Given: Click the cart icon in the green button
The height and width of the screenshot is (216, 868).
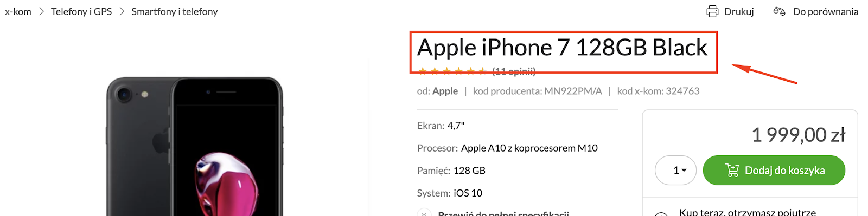Looking at the screenshot, I should [732, 171].
